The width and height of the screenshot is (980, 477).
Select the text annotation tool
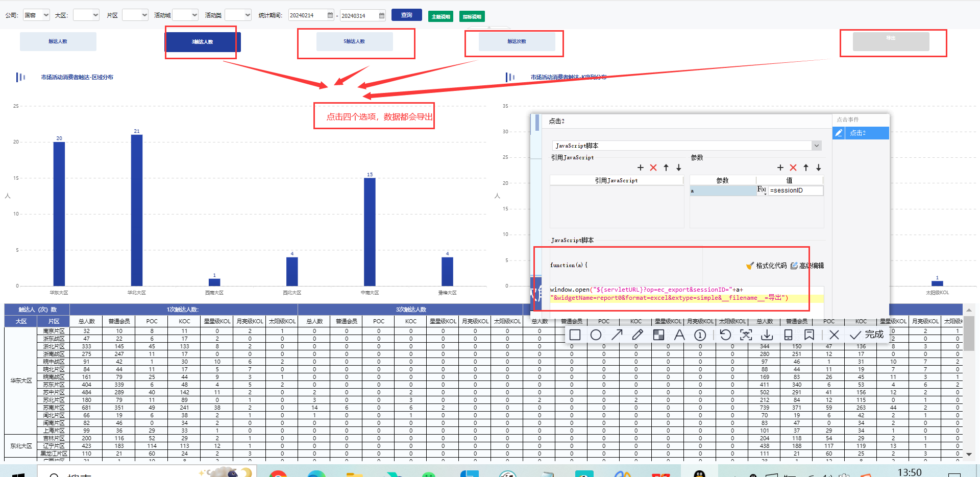679,335
